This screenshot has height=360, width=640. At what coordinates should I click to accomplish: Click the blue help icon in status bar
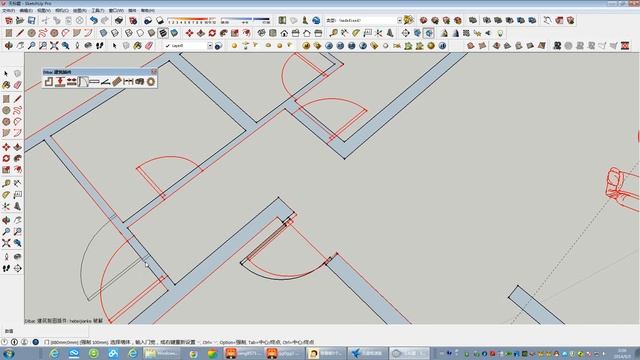36,342
